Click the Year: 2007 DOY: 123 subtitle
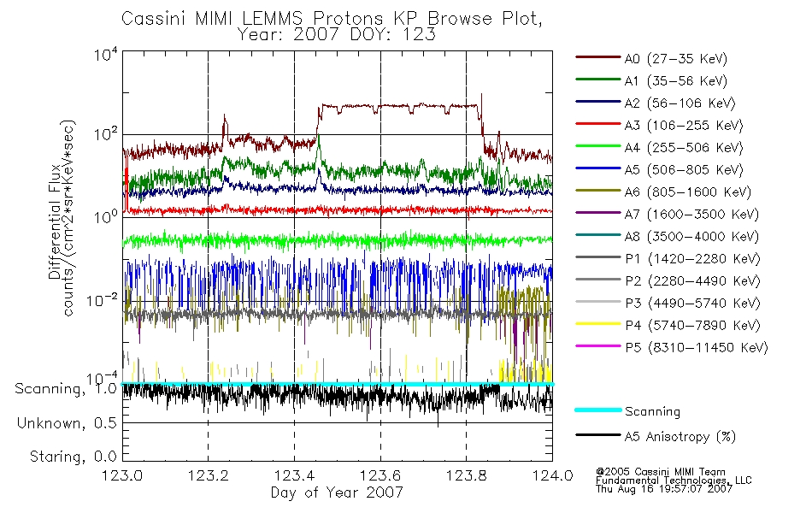The image size is (812, 513). [x=337, y=35]
